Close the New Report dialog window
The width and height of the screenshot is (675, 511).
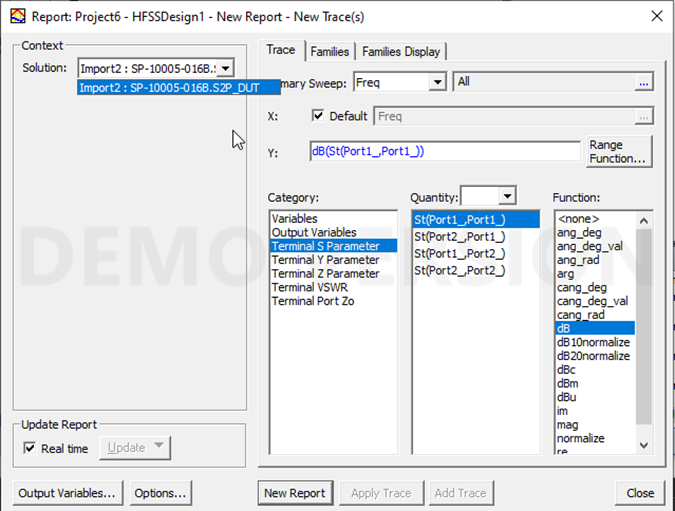tap(655, 16)
